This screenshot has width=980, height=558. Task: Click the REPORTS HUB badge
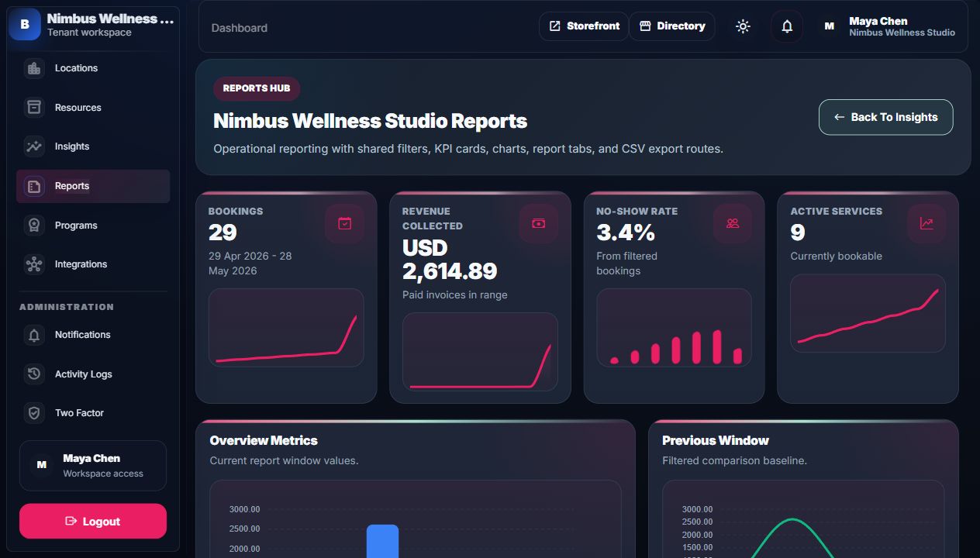257,88
